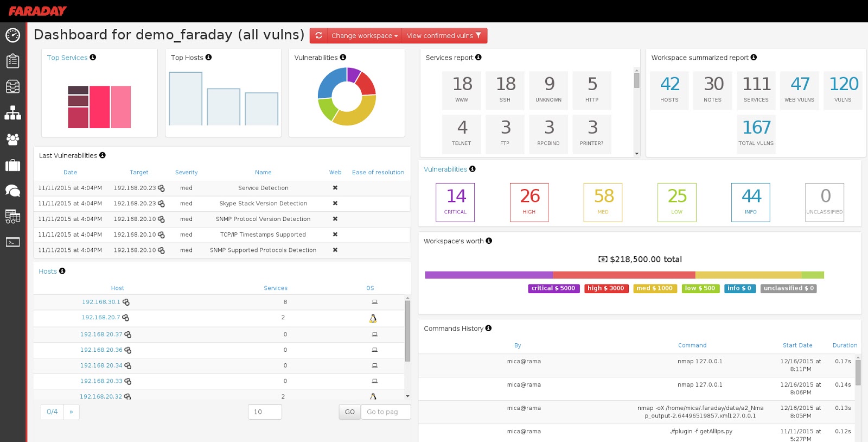
Task: Toggle the critical $ 5000 worth label
Action: pyautogui.click(x=553, y=288)
